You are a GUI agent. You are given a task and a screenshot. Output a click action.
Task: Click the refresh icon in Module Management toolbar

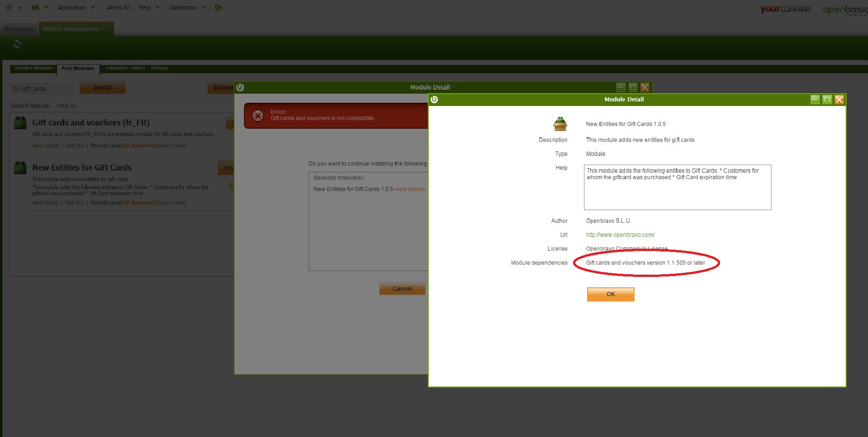click(x=17, y=45)
